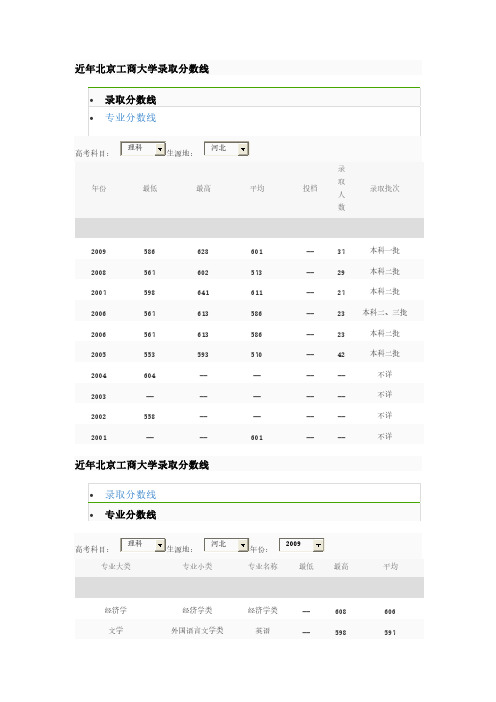The width and height of the screenshot is (496, 702).
Task: Click the 602 highest score in the 2008 row
Action: pyautogui.click(x=203, y=273)
